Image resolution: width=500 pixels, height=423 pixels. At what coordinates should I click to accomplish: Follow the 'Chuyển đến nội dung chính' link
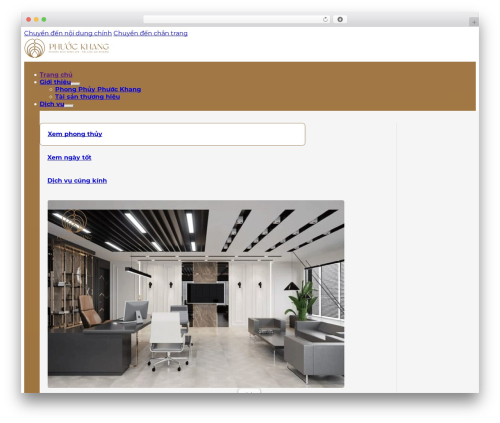click(x=68, y=33)
